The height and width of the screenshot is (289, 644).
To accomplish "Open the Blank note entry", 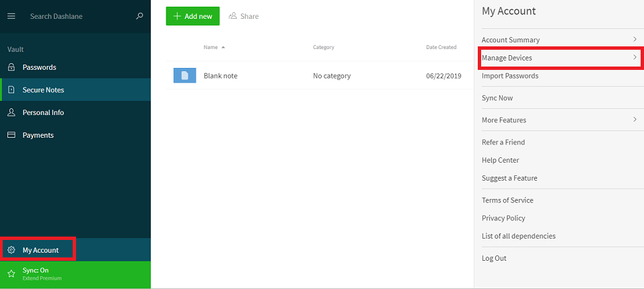I will pos(220,76).
